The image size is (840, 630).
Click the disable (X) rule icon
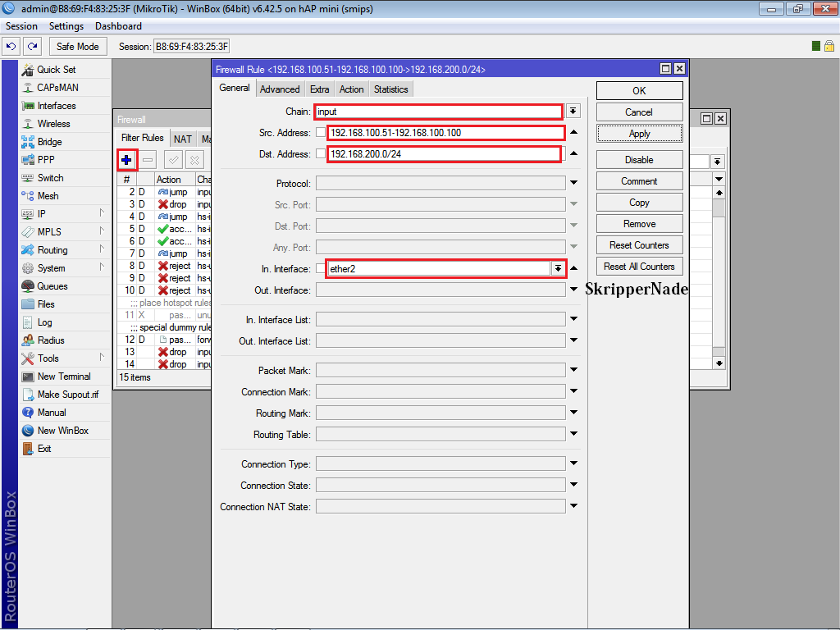[x=194, y=160]
